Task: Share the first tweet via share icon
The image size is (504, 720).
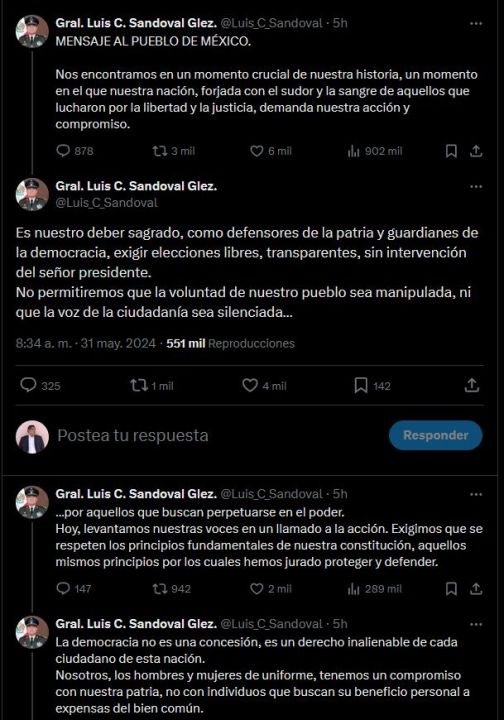Action: pos(476,151)
